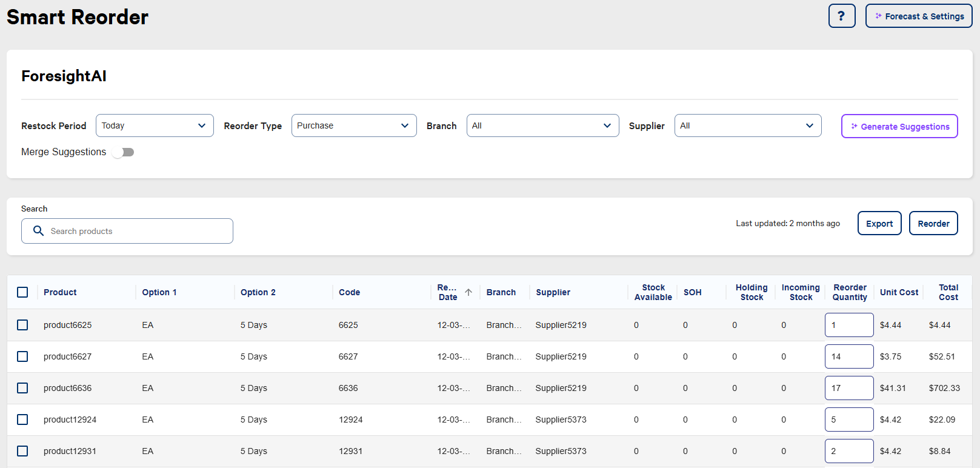
Task: Sort by the Product column header
Action: [x=60, y=292]
